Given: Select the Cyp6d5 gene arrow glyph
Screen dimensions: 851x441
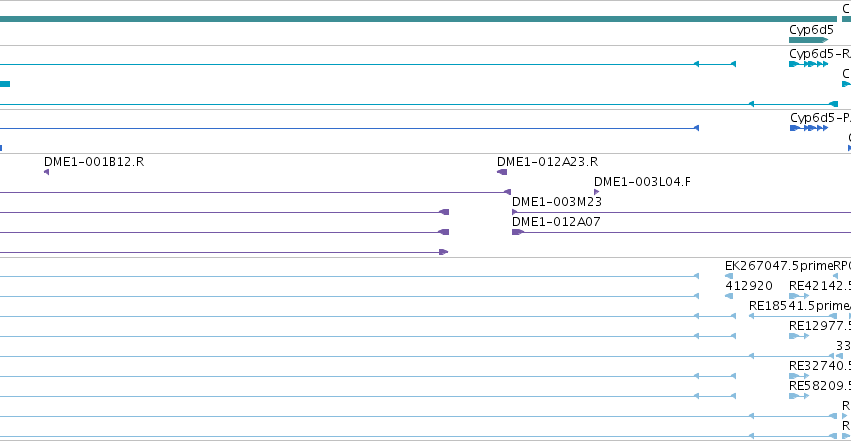Looking at the screenshot, I should pos(809,40).
